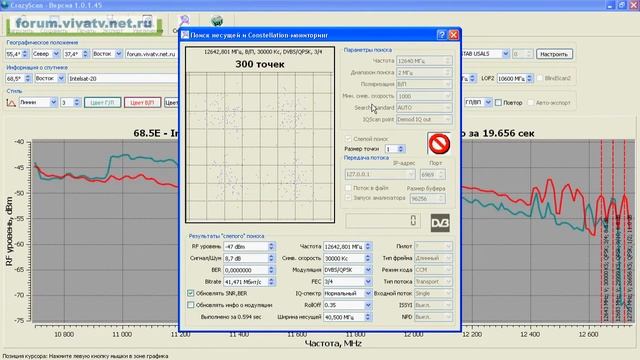Click the DVB logo button
Image resolution: width=640 pixels, height=360 pixels.
pyautogui.click(x=440, y=223)
